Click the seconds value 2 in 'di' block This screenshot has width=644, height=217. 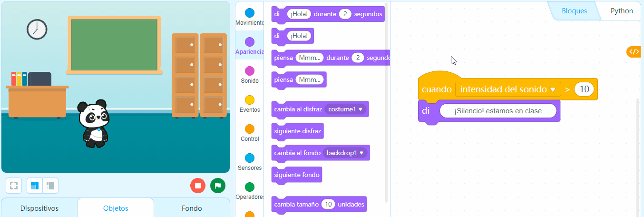click(x=345, y=14)
